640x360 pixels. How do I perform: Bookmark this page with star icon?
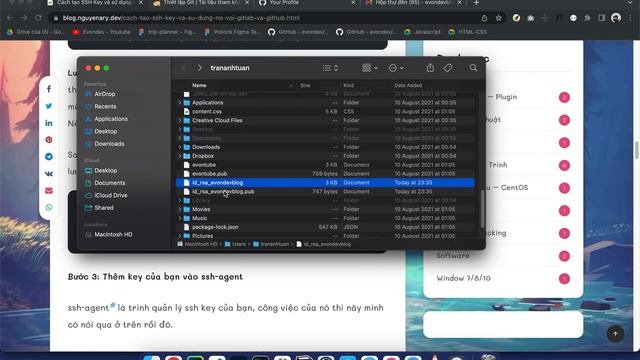[498, 18]
